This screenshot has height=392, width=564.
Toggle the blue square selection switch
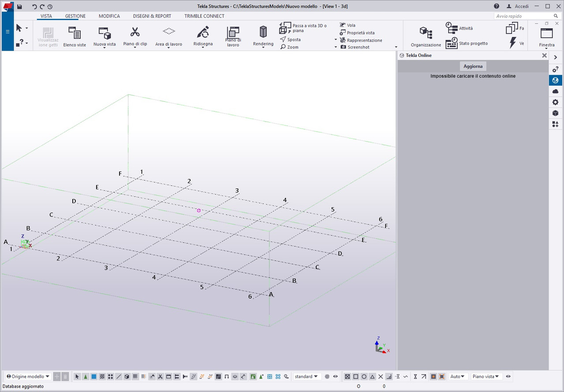click(94, 377)
